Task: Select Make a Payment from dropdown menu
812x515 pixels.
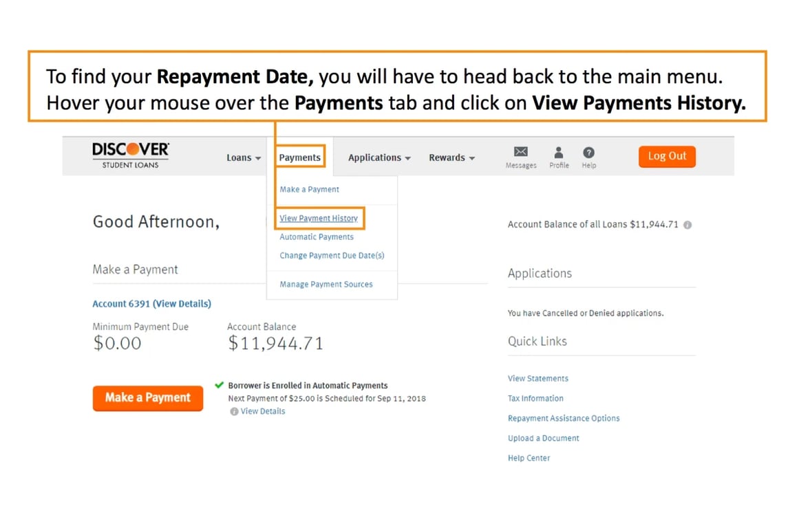Action: click(309, 189)
